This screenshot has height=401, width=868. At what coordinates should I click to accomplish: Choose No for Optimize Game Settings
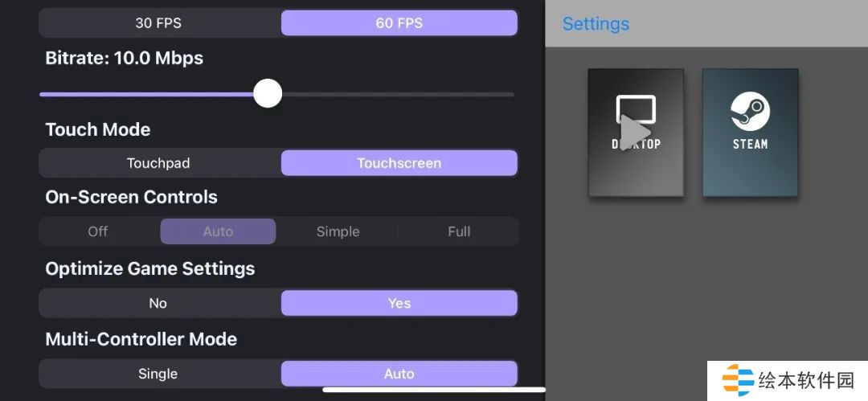point(158,303)
